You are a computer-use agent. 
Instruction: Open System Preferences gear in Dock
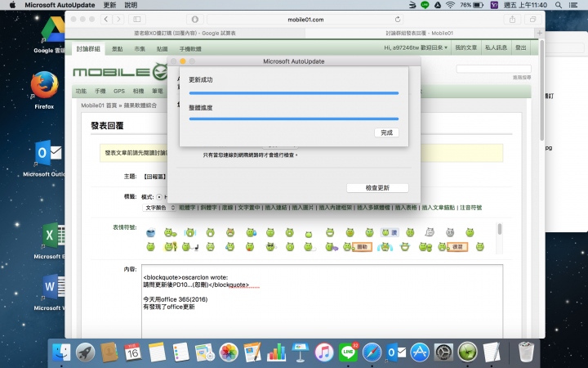[443, 352]
